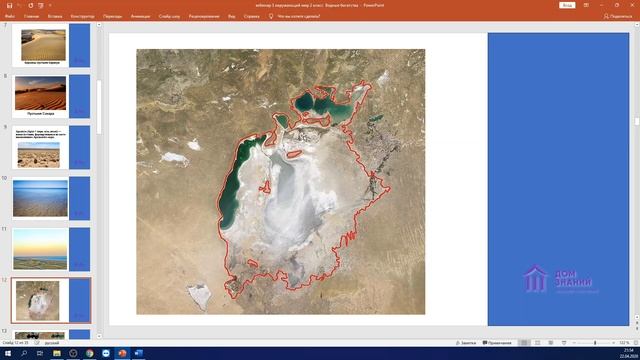640x360 pixels.
Task: Undo the last action in quick access toolbar
Action: point(19,6)
